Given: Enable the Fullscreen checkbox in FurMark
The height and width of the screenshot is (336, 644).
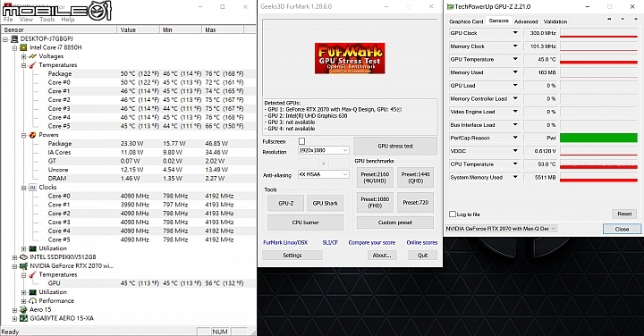Looking at the screenshot, I should [302, 141].
